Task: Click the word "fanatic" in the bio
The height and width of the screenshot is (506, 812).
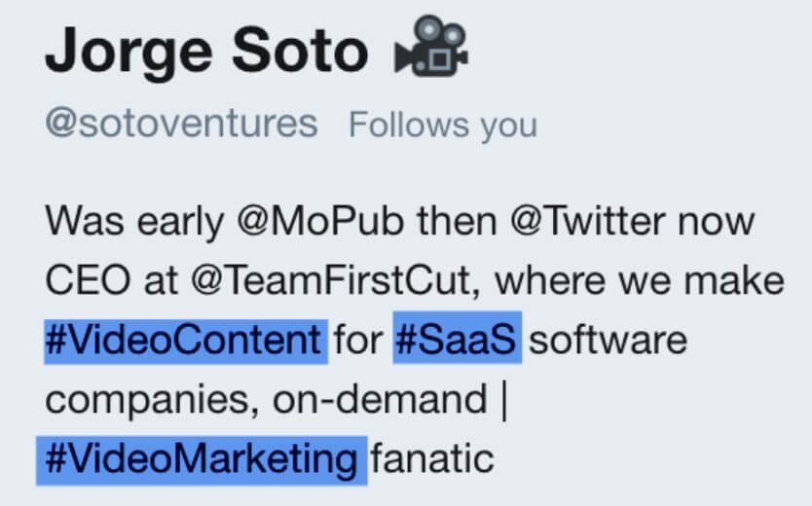Action: (x=432, y=459)
